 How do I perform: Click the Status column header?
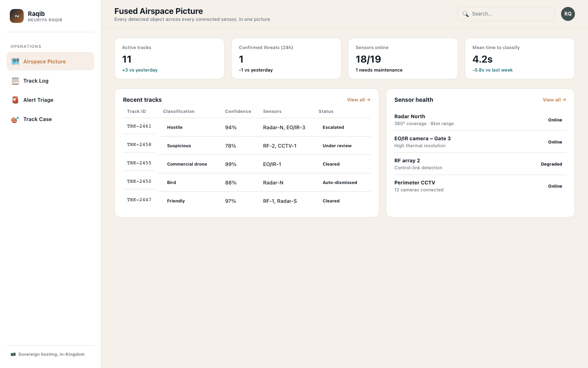(326, 112)
